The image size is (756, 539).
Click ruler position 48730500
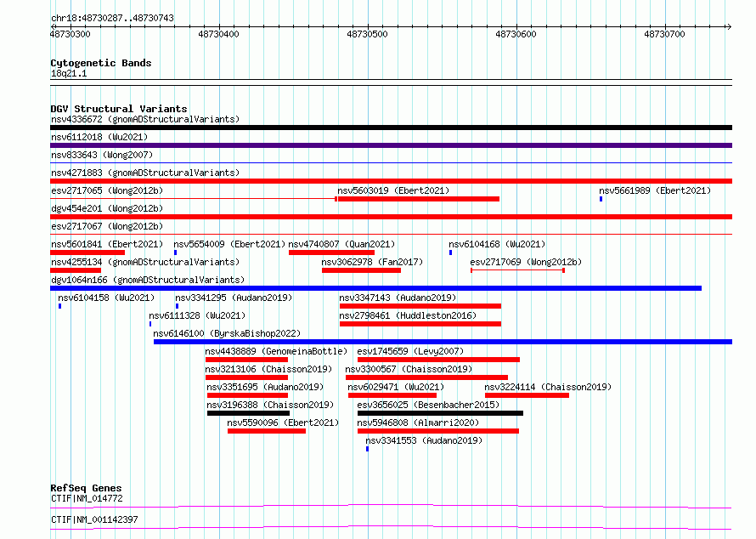367,34
